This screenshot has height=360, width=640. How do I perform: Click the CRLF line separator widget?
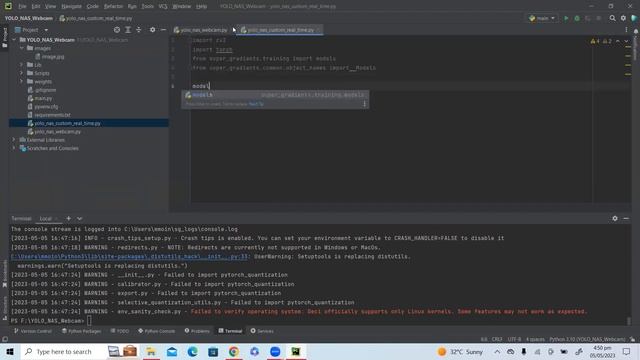(497, 339)
